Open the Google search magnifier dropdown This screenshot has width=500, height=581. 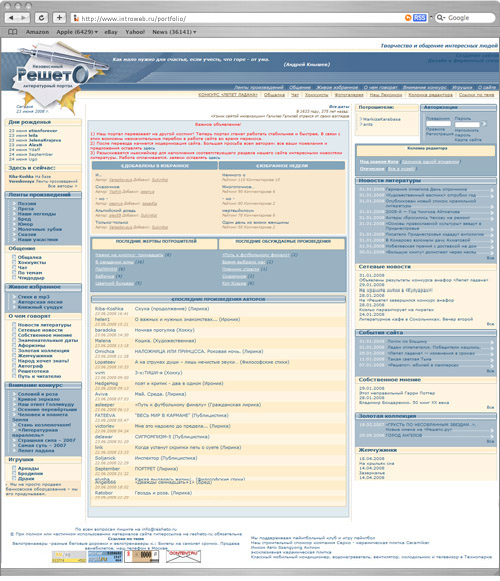(x=441, y=18)
